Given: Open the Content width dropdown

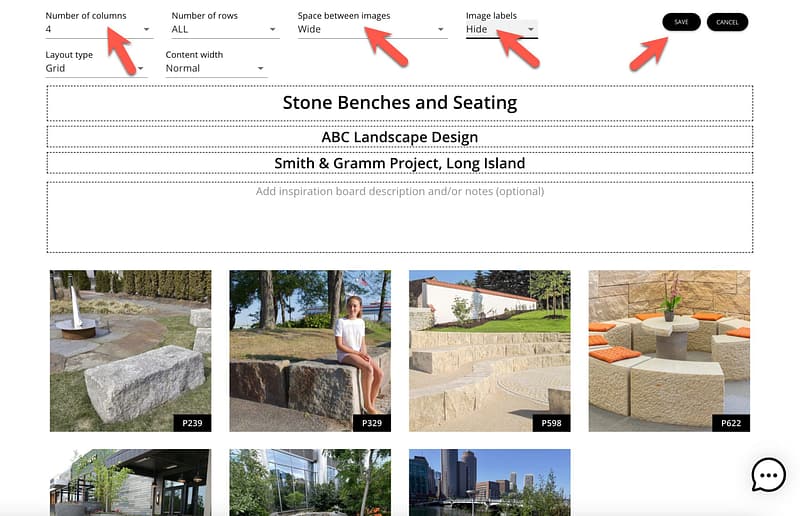Looking at the screenshot, I should (216, 69).
